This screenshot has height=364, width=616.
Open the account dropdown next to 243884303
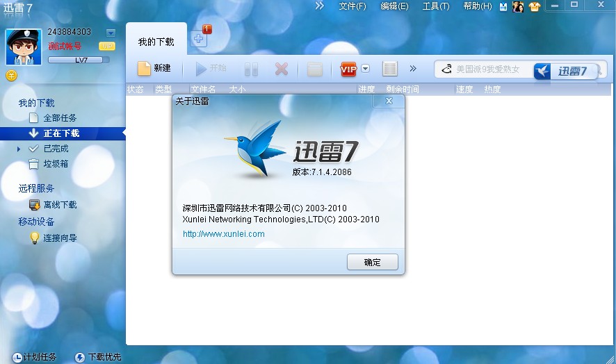111,33
